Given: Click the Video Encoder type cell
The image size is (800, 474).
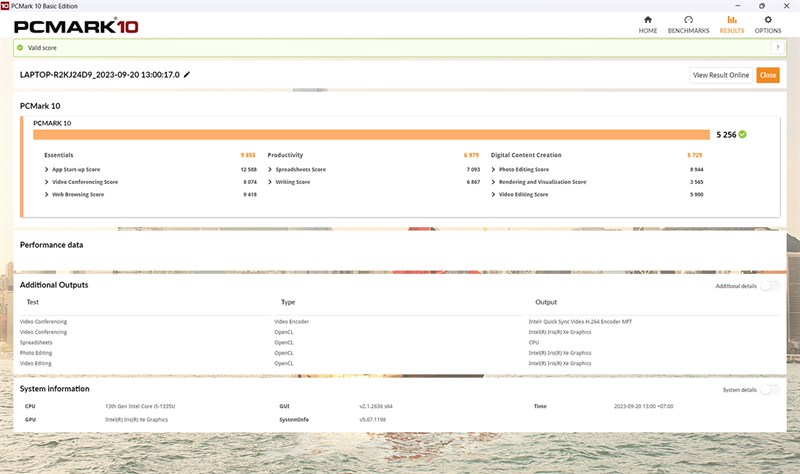Looking at the screenshot, I should (291, 321).
